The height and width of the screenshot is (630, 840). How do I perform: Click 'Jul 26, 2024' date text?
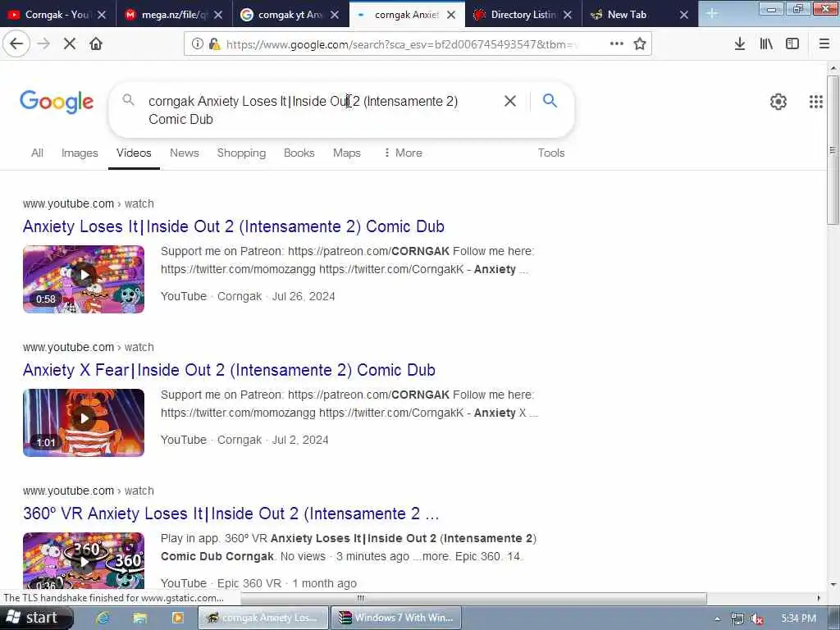[304, 296]
